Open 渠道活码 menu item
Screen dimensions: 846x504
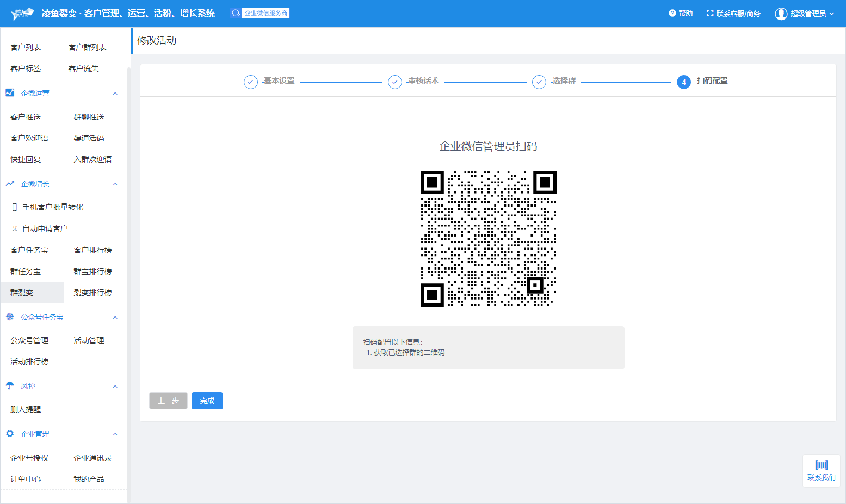[x=89, y=138]
